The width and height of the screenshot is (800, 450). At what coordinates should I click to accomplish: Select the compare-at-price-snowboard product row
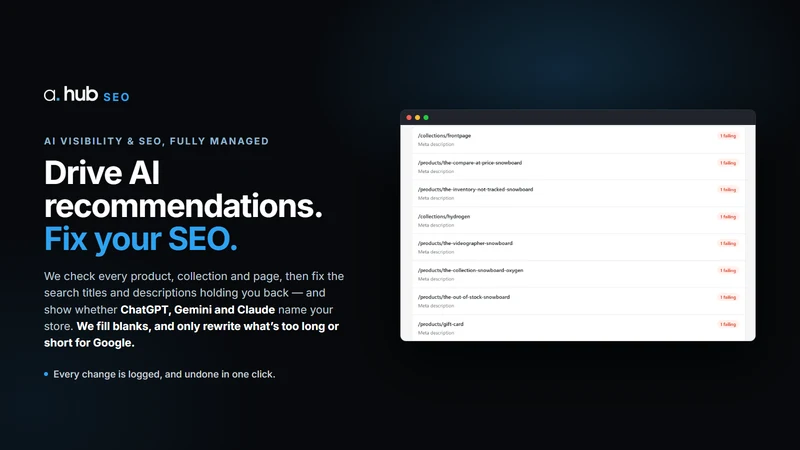578,167
